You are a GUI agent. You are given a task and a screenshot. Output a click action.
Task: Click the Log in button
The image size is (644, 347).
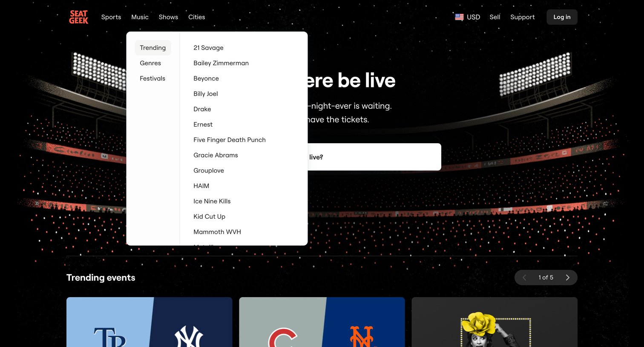562,17
